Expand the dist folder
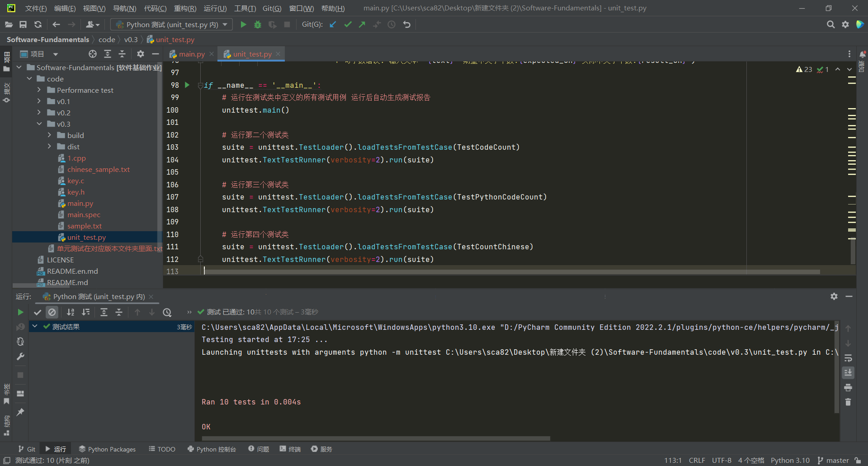This screenshot has height=466, width=868. [50, 147]
